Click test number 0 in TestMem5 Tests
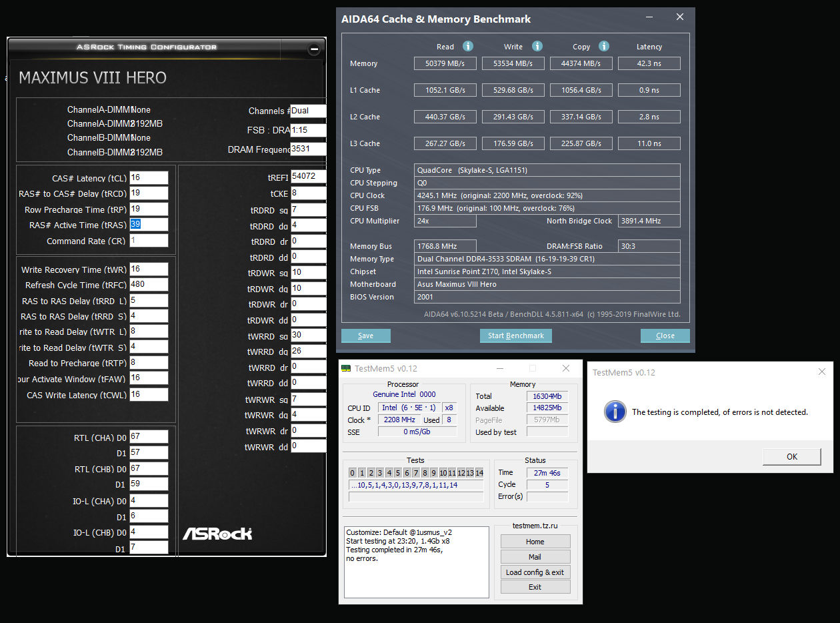This screenshot has height=623, width=840. (353, 473)
